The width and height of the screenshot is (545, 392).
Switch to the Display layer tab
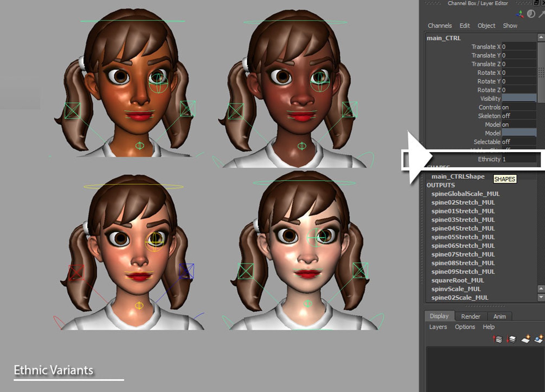439,316
